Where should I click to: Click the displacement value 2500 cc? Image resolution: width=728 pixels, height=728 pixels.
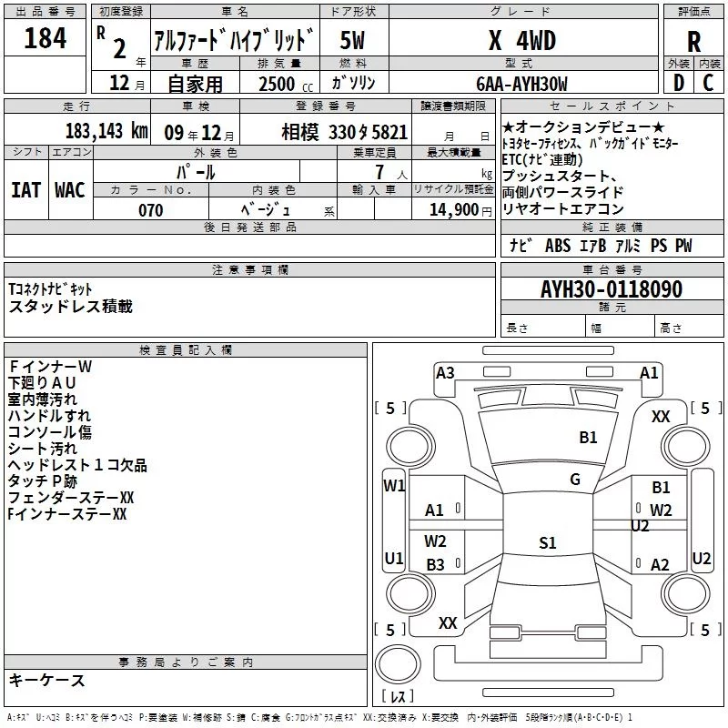286,84
